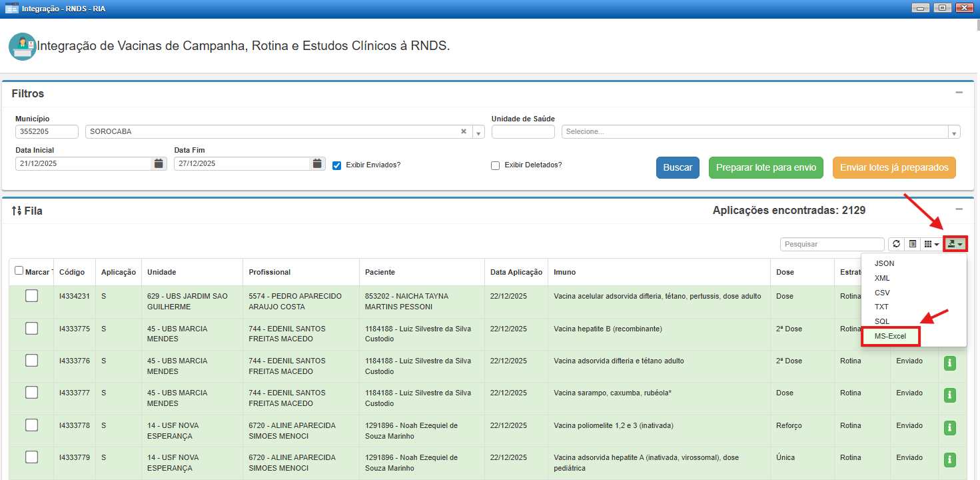Click the refresh table icon
The width and height of the screenshot is (980, 480).
coord(896,245)
